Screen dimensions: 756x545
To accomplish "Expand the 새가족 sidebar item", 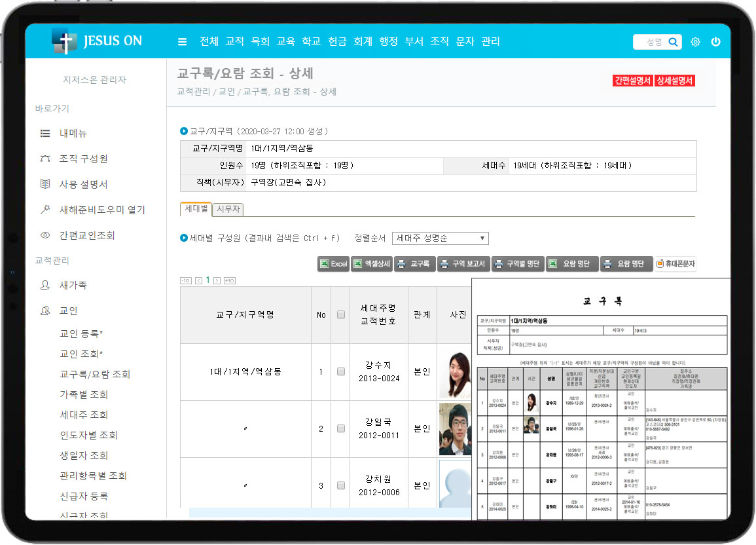I will coord(73,286).
